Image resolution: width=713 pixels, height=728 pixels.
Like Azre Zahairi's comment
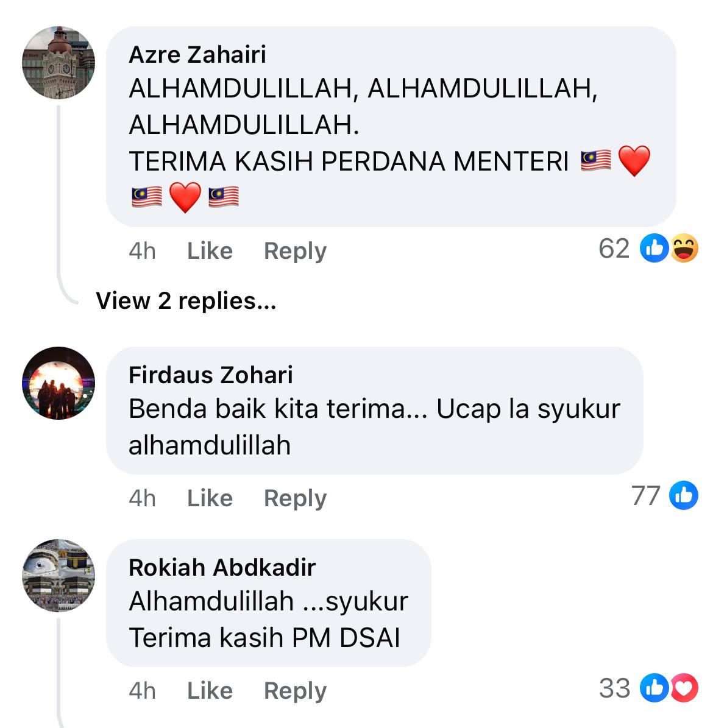point(210,251)
